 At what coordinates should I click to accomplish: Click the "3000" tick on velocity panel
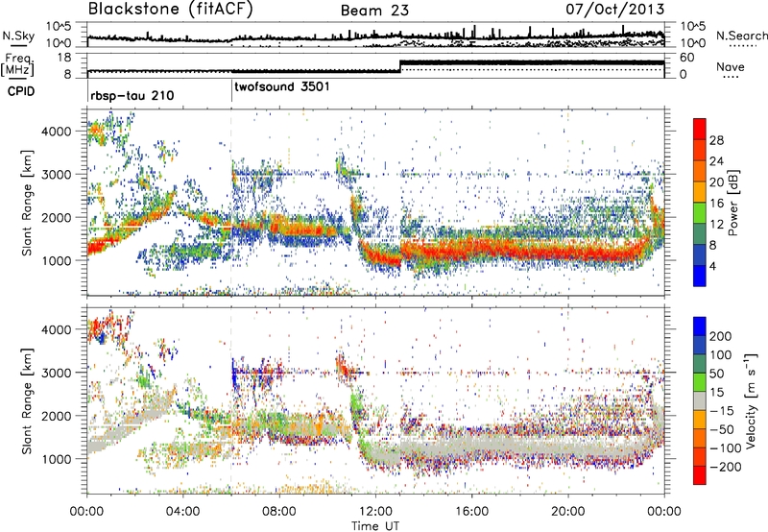[57, 373]
